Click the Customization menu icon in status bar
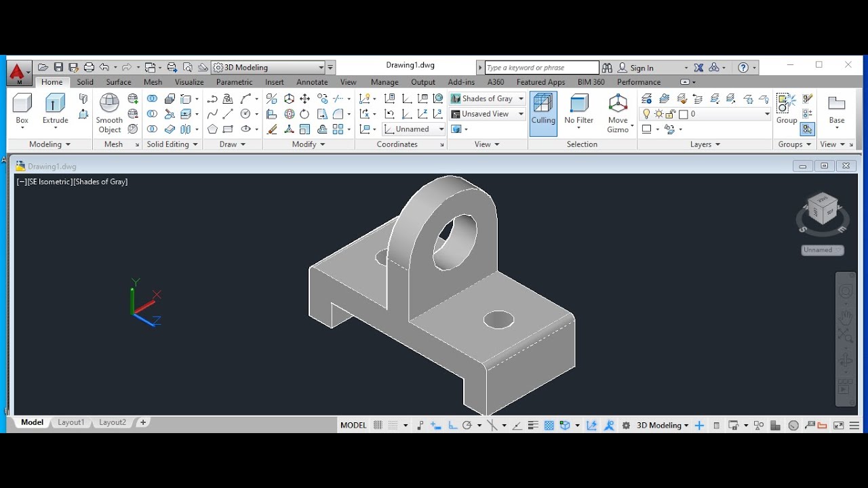868x488 pixels. tap(854, 426)
